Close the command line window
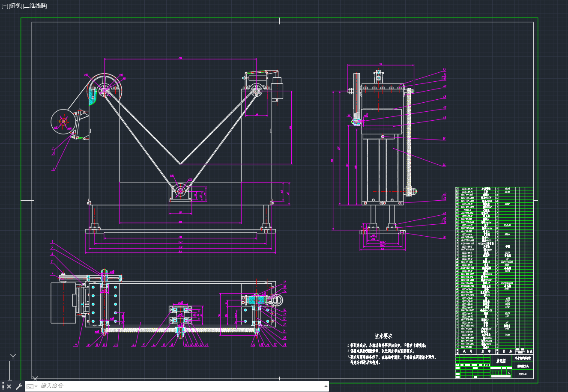The width and height of the screenshot is (568, 392). tap(9, 386)
